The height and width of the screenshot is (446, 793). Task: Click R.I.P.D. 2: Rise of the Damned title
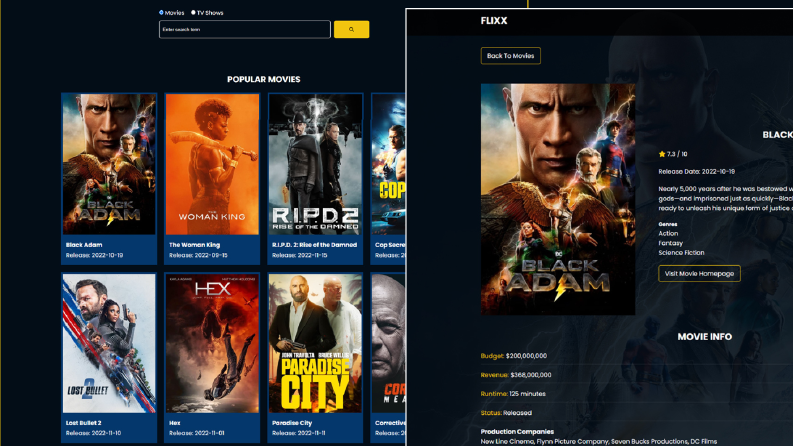click(x=315, y=245)
